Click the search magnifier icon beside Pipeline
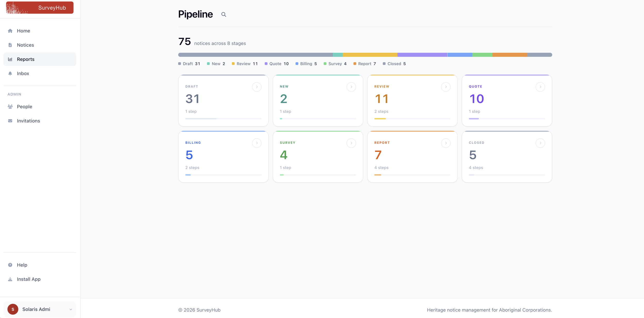The height and width of the screenshot is (318, 644). pos(224,14)
